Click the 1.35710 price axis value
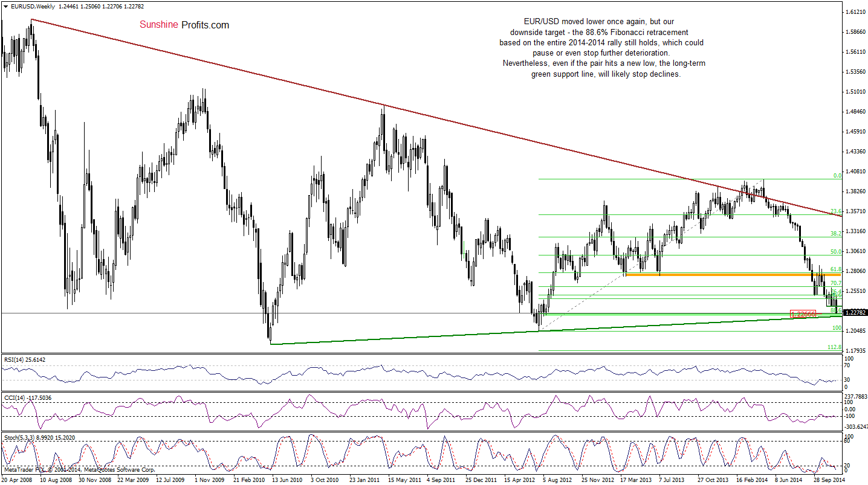The image size is (868, 485). (855, 211)
